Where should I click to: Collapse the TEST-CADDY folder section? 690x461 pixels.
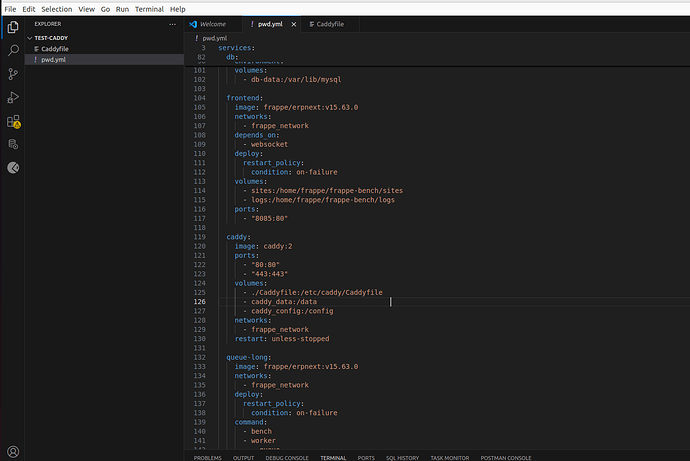click(29, 38)
